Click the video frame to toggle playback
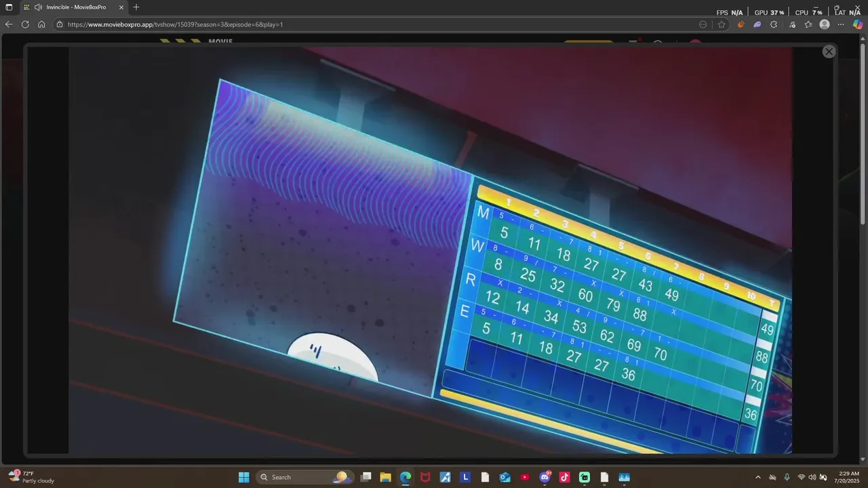This screenshot has width=868, height=488. (x=430, y=251)
